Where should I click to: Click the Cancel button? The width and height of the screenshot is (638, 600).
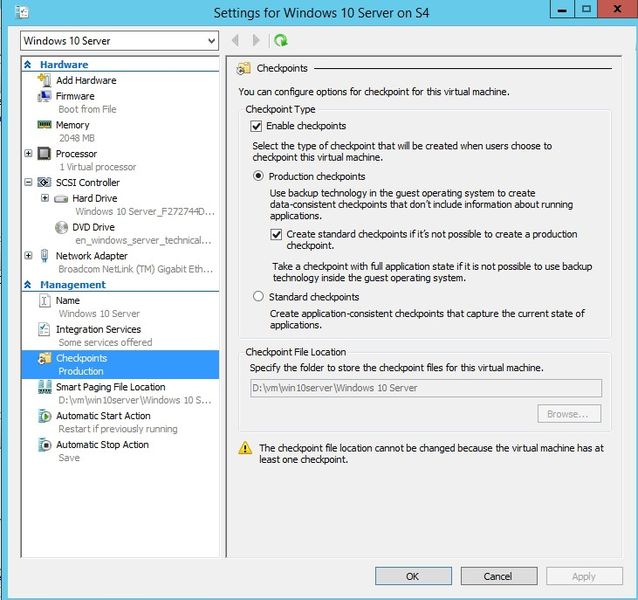(x=498, y=576)
